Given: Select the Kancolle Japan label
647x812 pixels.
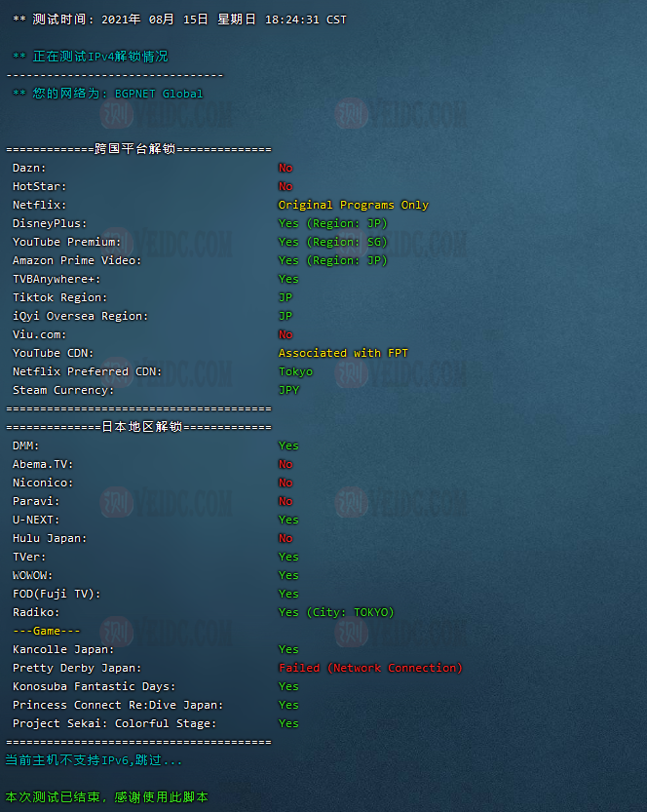Looking at the screenshot, I should coord(63,649).
